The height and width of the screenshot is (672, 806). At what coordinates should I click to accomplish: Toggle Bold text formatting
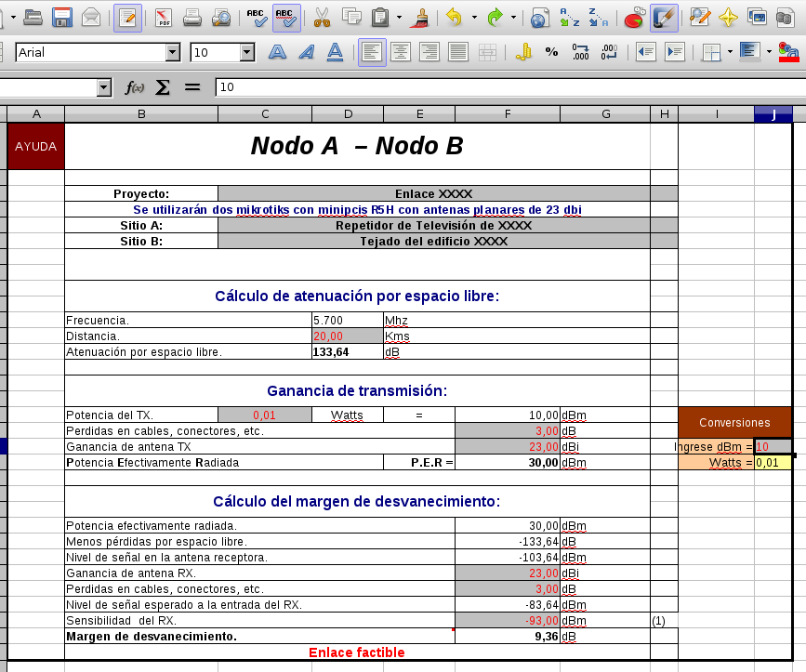tap(277, 53)
